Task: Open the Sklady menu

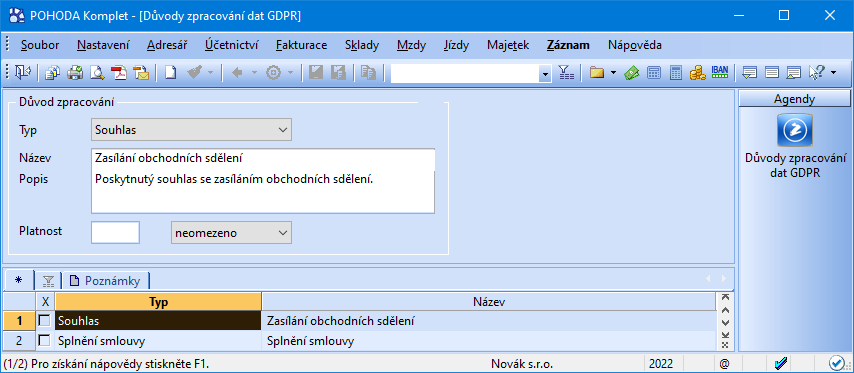Action: coord(362,45)
